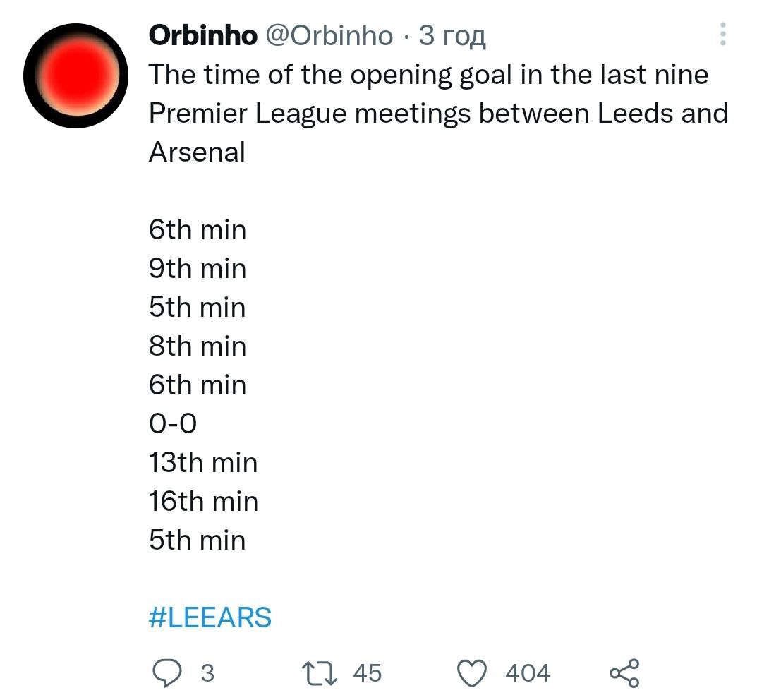
Task: Click the "13th min" line
Action: point(203,463)
